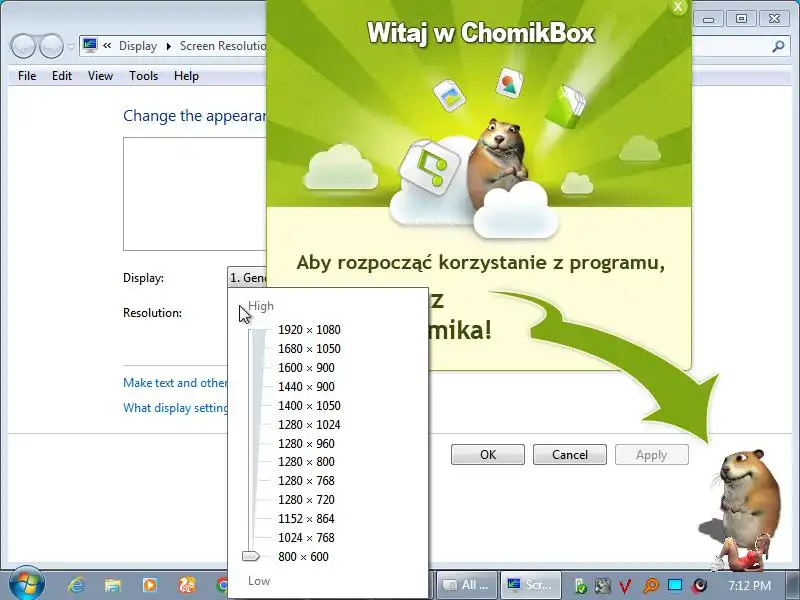Image resolution: width=800 pixels, height=600 pixels.
Task: Open 'What display settings' help link
Action: tap(175, 408)
